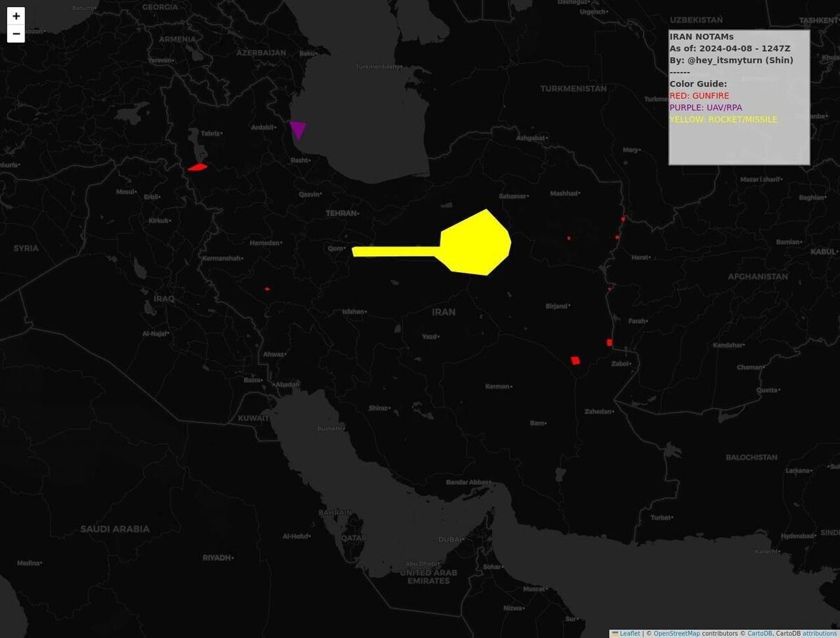Click small red marker south of Hamedan
Image resolution: width=840 pixels, height=638 pixels.
point(267,289)
